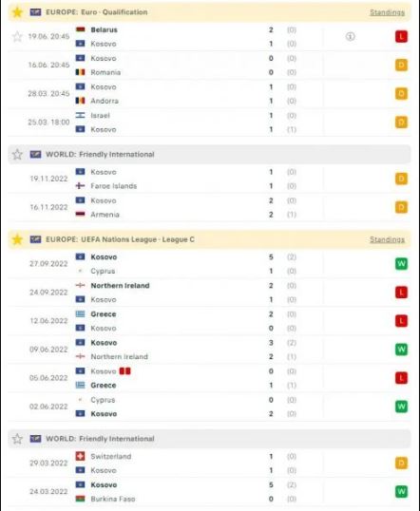420x511 pixels.
Task: Unfavorite the Euro Qualification league star
Action: coord(17,12)
